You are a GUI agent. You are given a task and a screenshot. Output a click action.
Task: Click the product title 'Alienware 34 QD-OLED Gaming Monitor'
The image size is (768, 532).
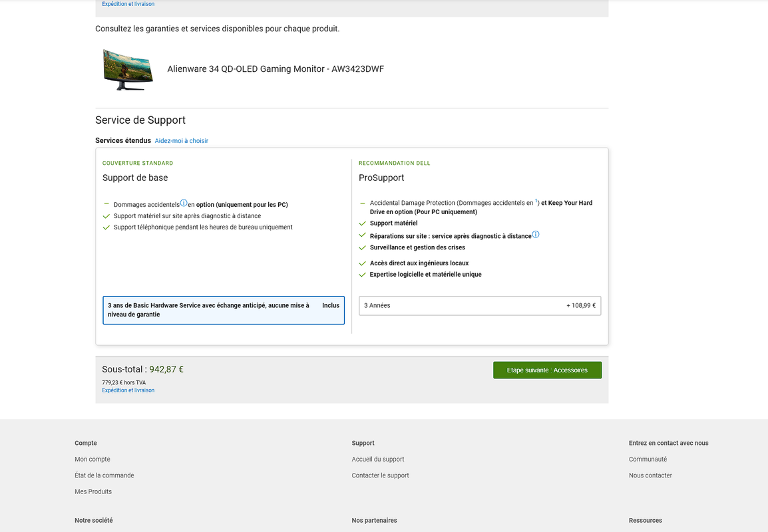276,69
